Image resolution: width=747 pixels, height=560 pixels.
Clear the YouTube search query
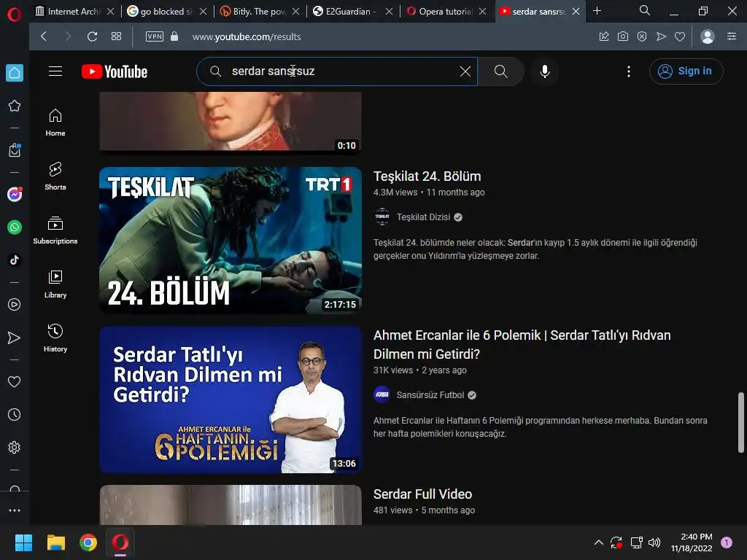tap(465, 71)
